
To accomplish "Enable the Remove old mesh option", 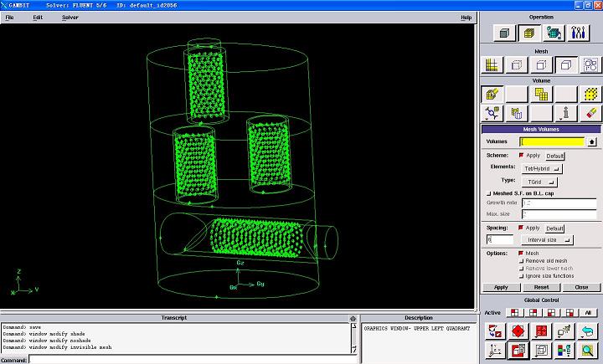I will [x=522, y=260].
